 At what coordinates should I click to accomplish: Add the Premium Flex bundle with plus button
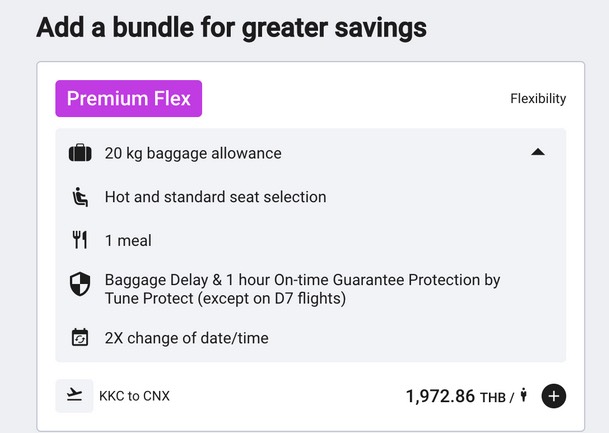click(554, 396)
